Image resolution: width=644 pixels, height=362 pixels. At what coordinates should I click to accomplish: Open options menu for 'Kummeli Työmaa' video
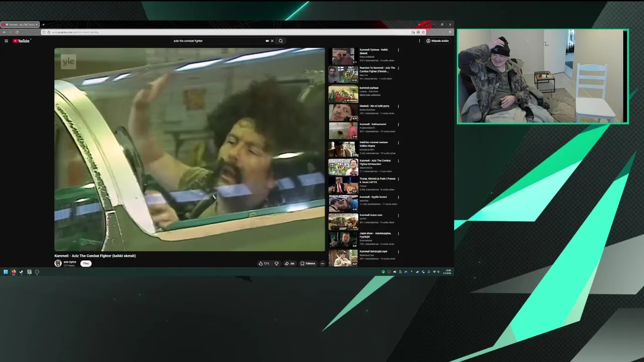click(398, 50)
